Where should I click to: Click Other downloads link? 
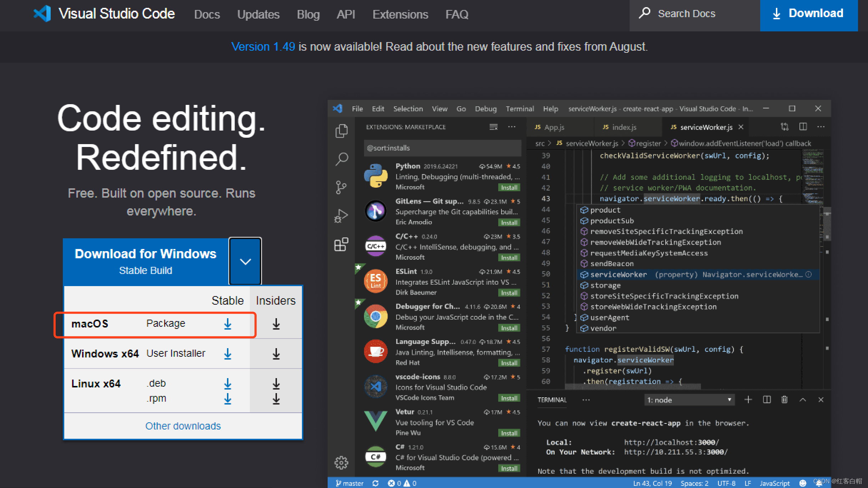183,426
